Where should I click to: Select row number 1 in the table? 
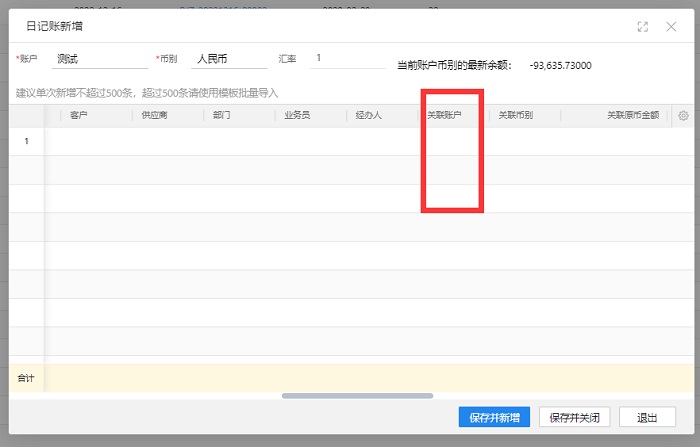tap(27, 141)
